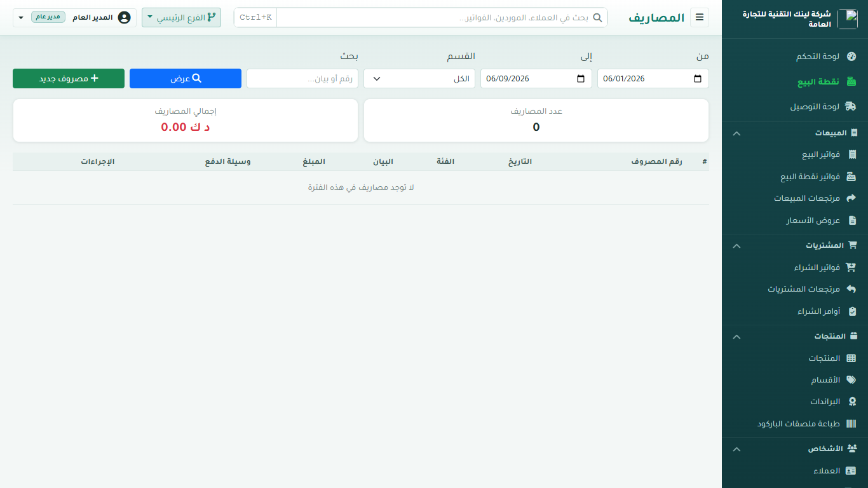Open the المدير العام user menu dropdown
Image resolution: width=868 pixels, height=488 pixels.
click(74, 17)
